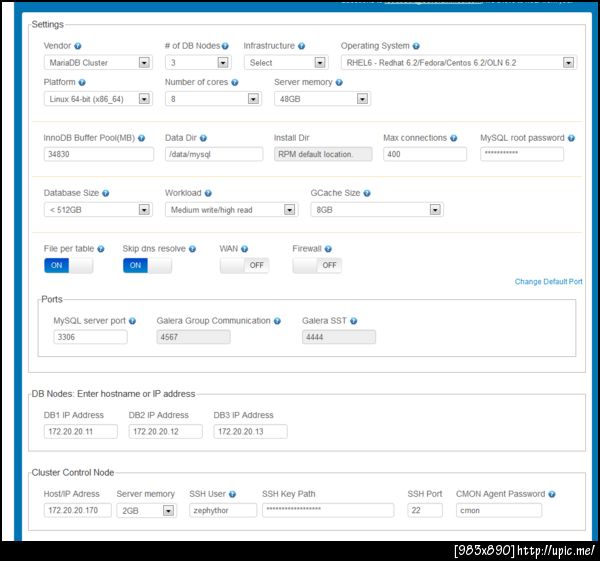Click the CMON Agent Password help icon
The image size is (600, 561).
click(x=551, y=494)
